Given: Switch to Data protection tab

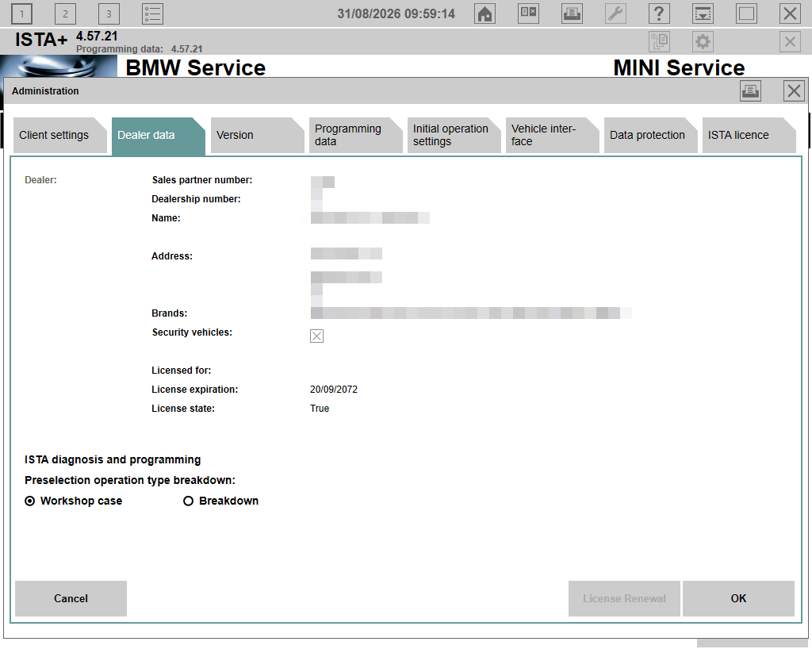Looking at the screenshot, I should (650, 135).
